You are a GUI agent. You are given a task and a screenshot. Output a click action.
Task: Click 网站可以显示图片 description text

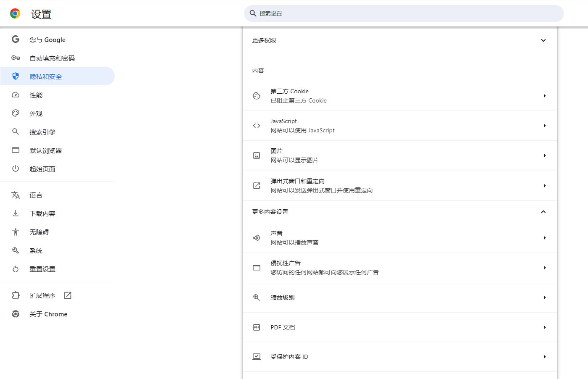click(294, 160)
